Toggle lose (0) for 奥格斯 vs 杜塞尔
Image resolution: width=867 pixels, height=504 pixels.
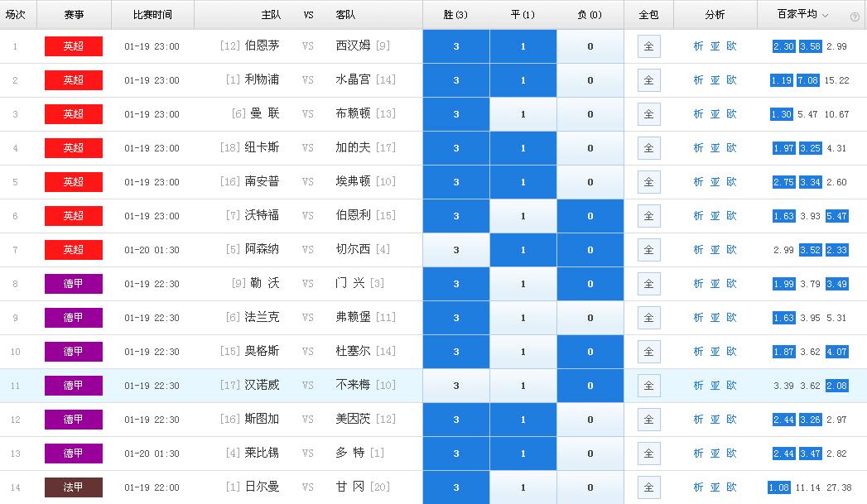590,352
